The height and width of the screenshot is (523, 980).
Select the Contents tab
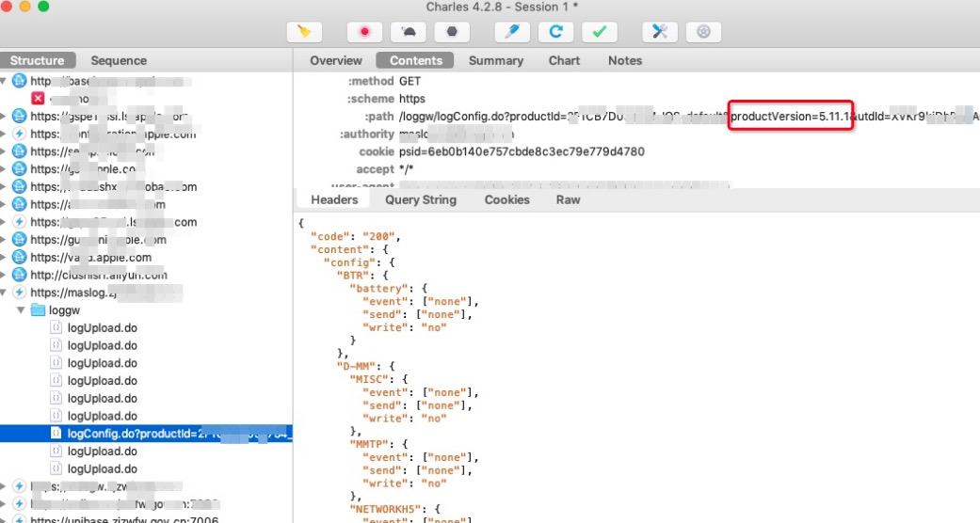pyautogui.click(x=415, y=60)
